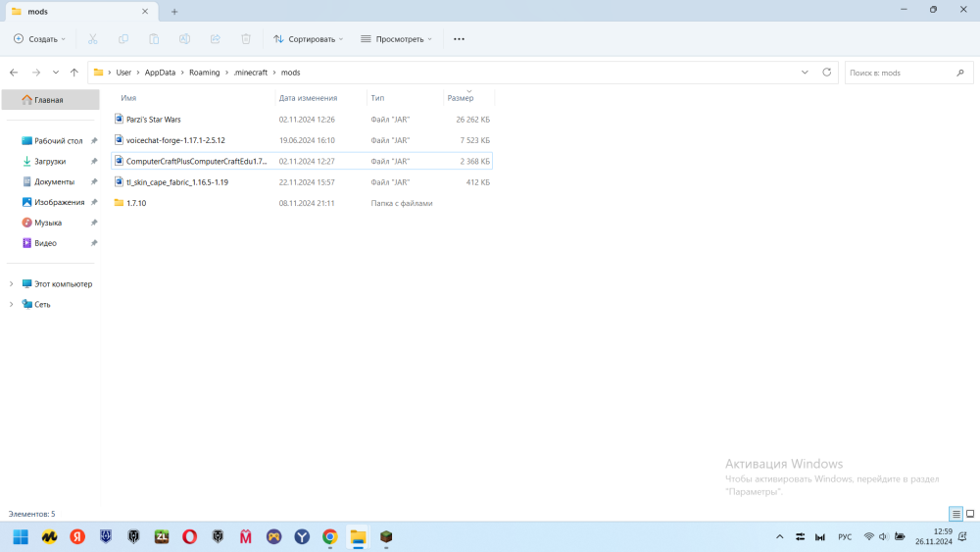Click the battery tray icon
980x552 pixels.
tap(900, 536)
